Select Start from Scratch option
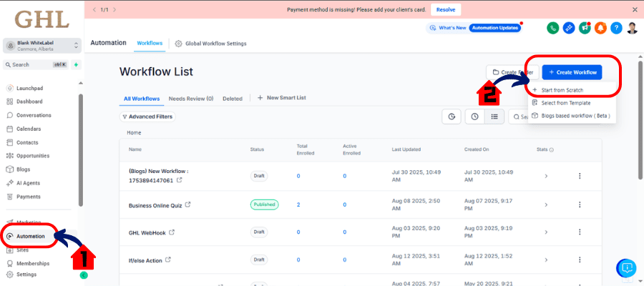 (562, 90)
